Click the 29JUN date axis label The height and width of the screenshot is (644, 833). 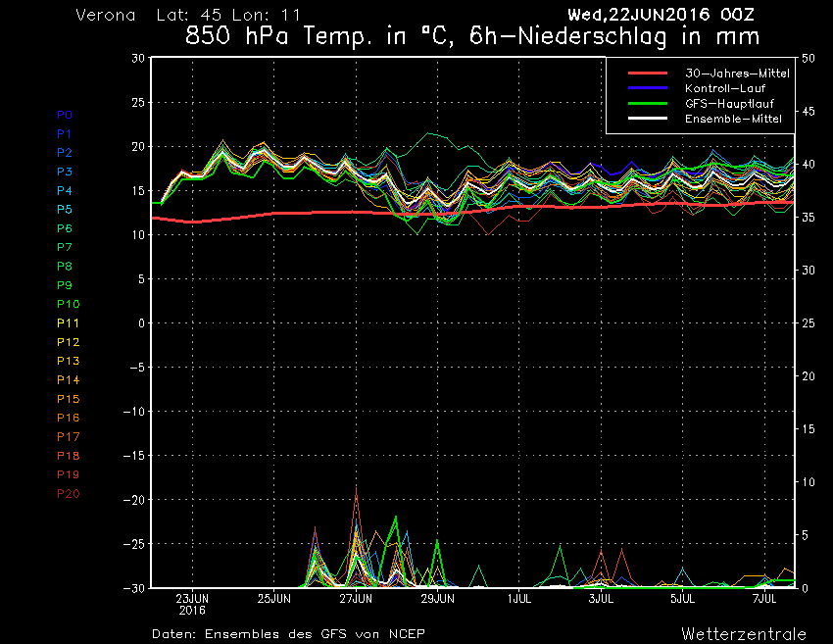[x=438, y=599]
